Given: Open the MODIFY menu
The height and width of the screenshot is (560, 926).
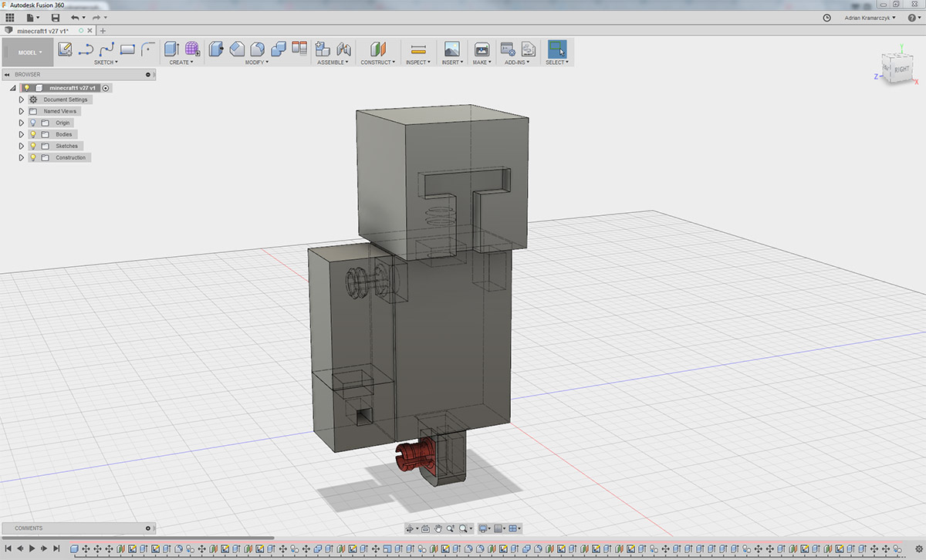Looking at the screenshot, I should click(256, 62).
